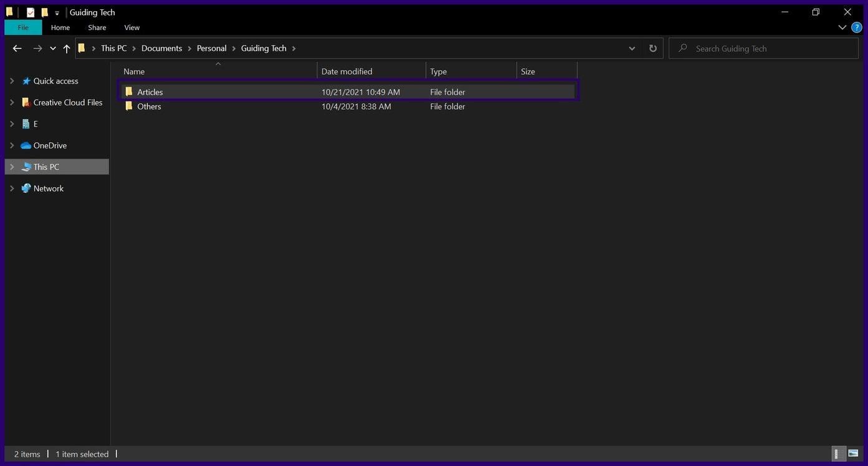Image resolution: width=868 pixels, height=466 pixels.
Task: Switch to the View ribbon tab
Action: 132,27
